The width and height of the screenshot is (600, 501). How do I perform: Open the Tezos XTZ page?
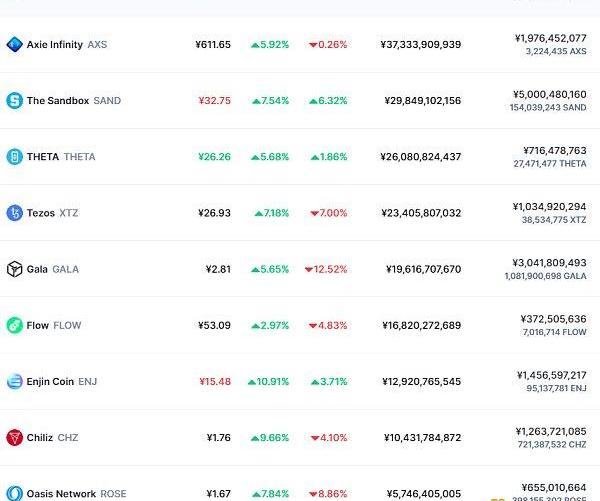pyautogui.click(x=52, y=212)
